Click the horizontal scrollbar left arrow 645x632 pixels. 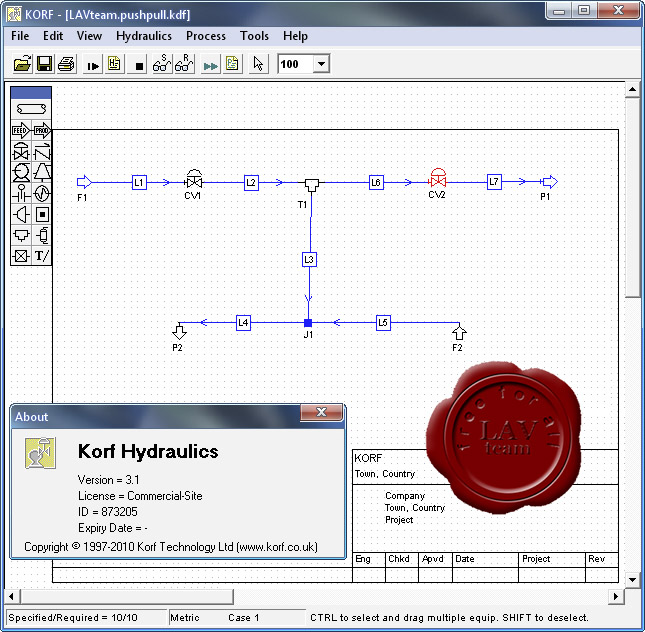pyautogui.click(x=11, y=596)
